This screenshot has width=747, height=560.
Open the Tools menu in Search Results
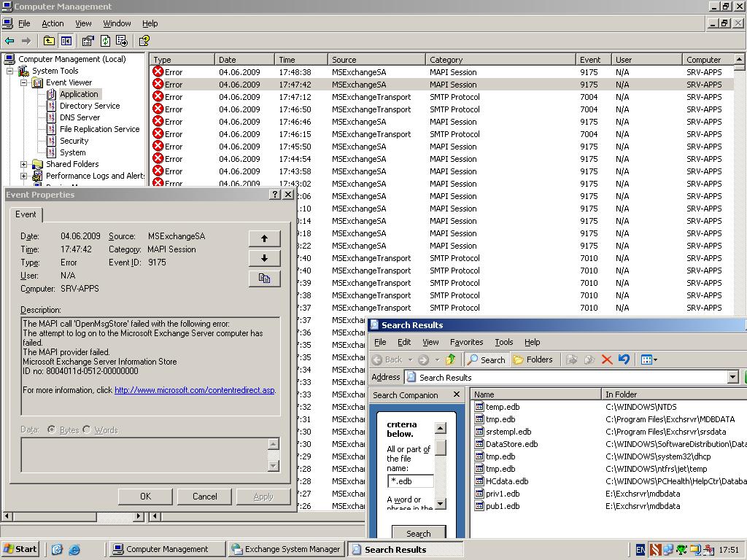pyautogui.click(x=503, y=342)
